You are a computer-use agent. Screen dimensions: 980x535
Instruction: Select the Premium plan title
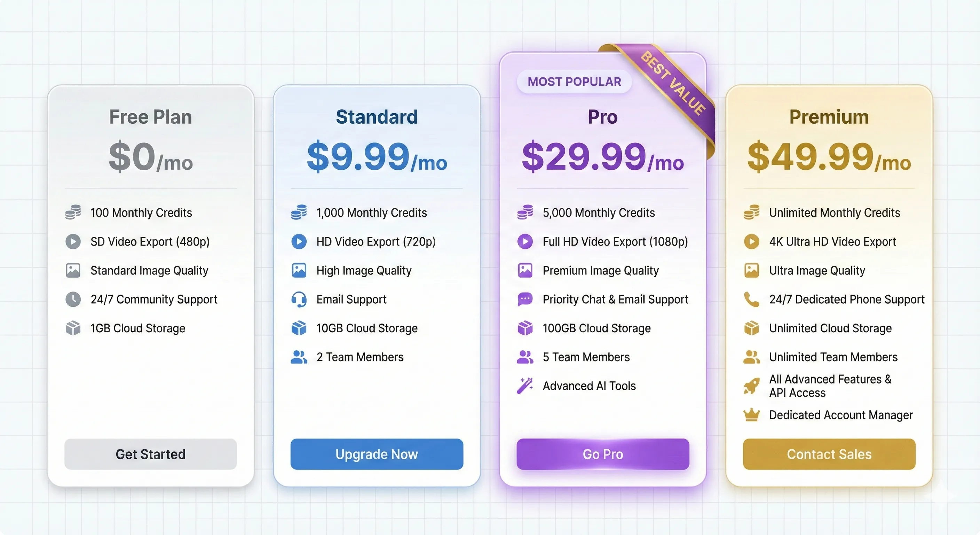[x=829, y=117]
